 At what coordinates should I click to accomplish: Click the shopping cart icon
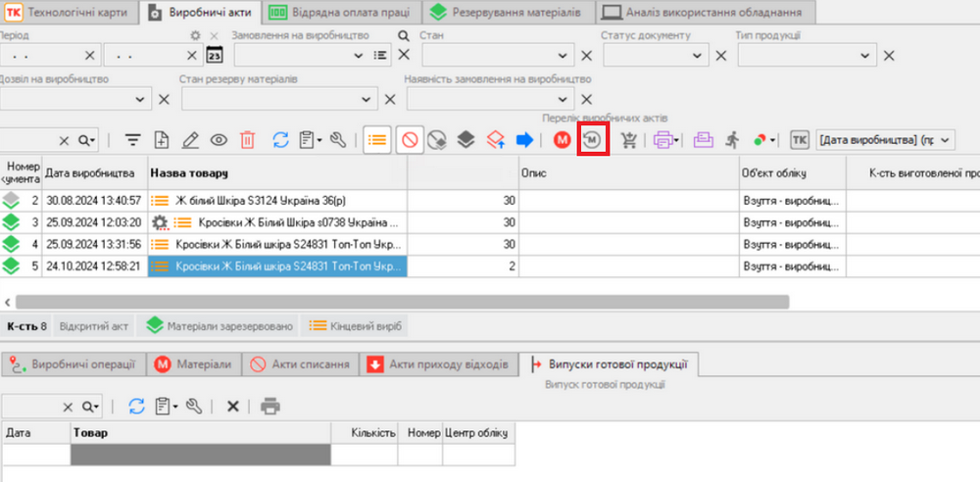[629, 140]
